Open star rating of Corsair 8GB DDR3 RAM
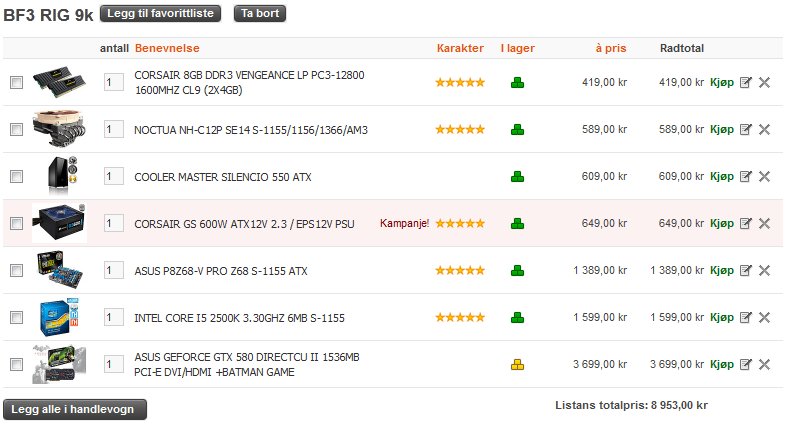791x434 pixels. pyautogui.click(x=460, y=82)
